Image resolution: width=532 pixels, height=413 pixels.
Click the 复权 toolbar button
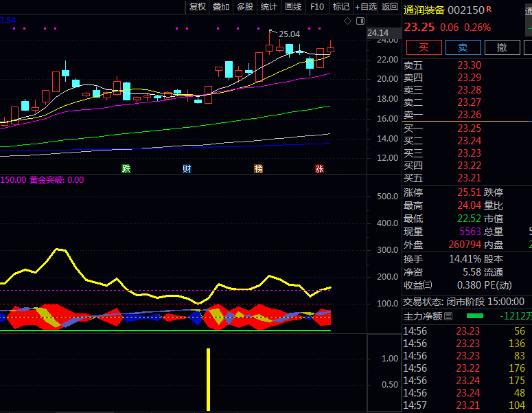pyautogui.click(x=197, y=7)
